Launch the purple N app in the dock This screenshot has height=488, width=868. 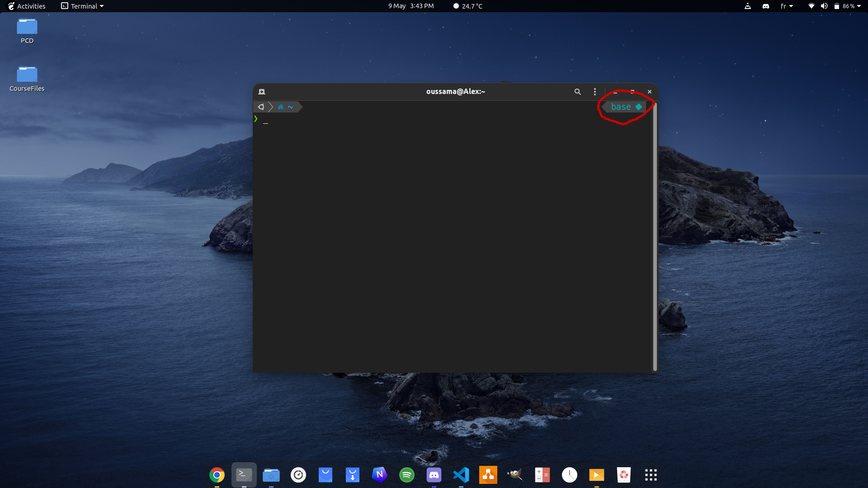380,475
